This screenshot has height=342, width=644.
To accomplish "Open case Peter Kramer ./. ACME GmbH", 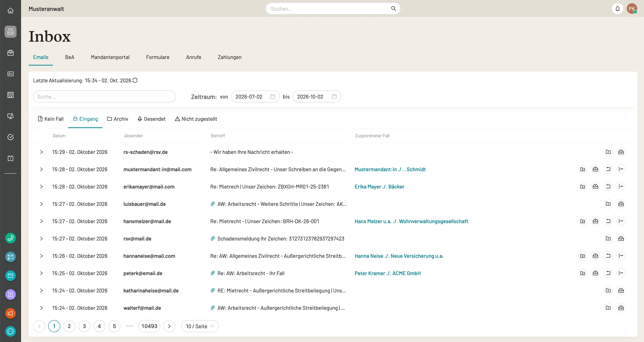I will [x=387, y=273].
